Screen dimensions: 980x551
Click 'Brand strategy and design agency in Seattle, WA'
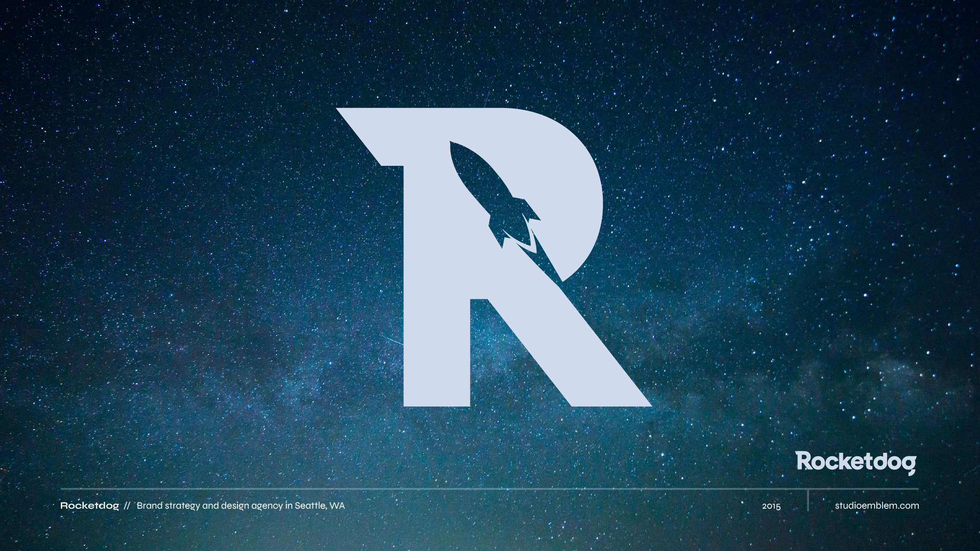click(241, 506)
